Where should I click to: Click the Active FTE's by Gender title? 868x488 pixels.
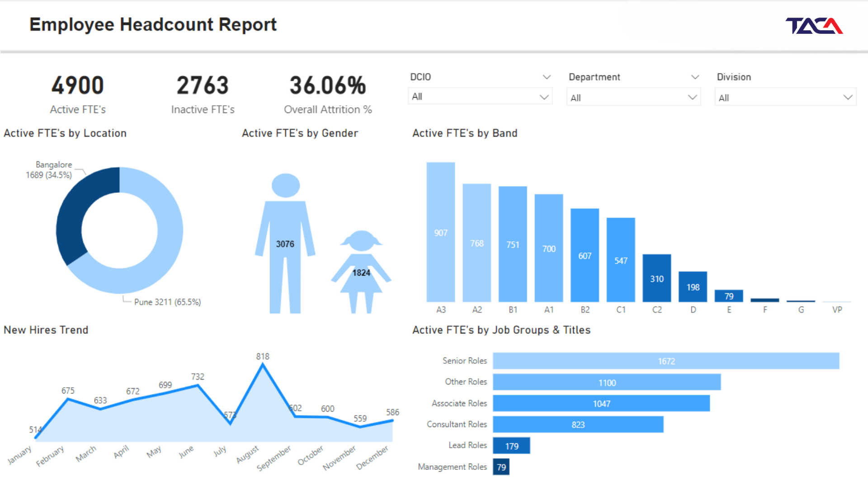click(300, 133)
